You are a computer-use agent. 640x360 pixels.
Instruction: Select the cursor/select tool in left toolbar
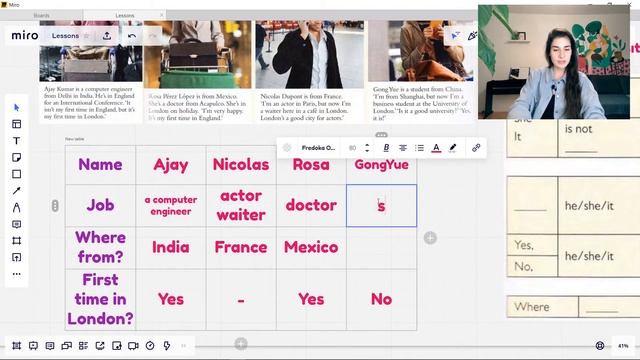click(16, 108)
